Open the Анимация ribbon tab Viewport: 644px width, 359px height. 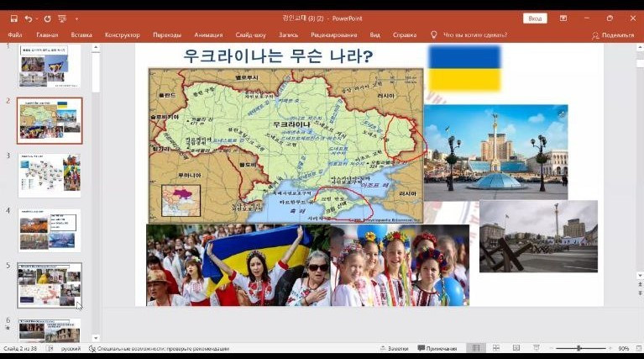208,35
